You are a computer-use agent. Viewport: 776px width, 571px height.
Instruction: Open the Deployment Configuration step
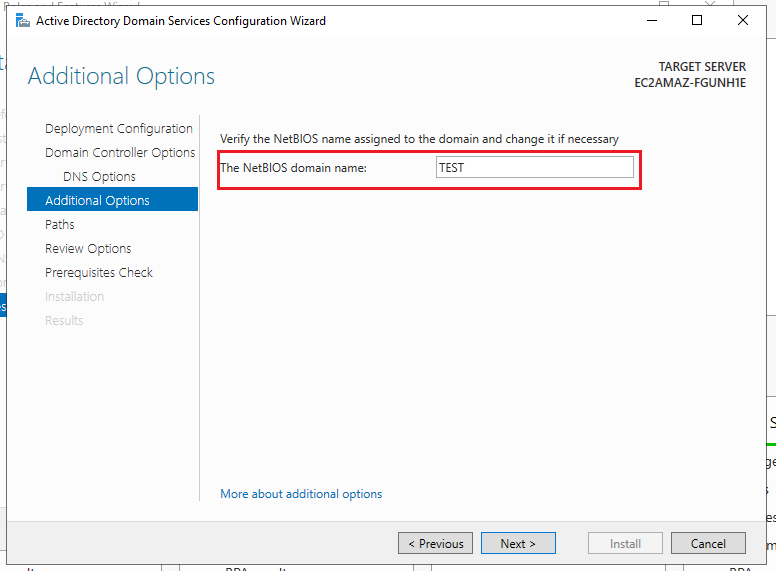tap(119, 129)
